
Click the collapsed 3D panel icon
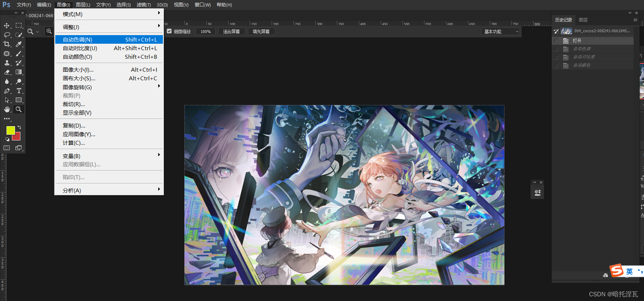(537, 192)
